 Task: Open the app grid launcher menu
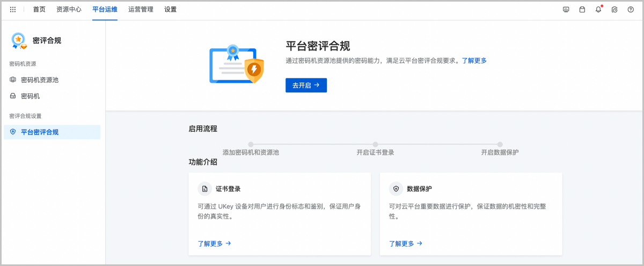(13, 10)
